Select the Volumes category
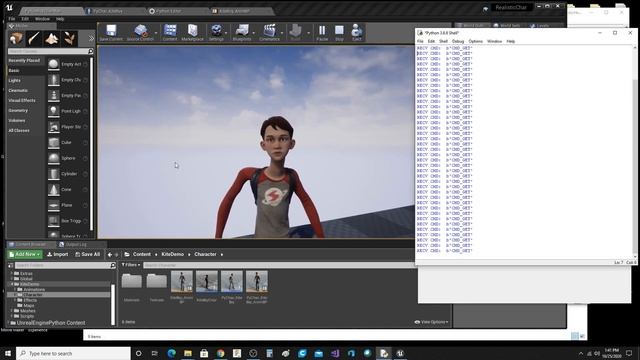The image size is (640, 360). tap(17, 120)
